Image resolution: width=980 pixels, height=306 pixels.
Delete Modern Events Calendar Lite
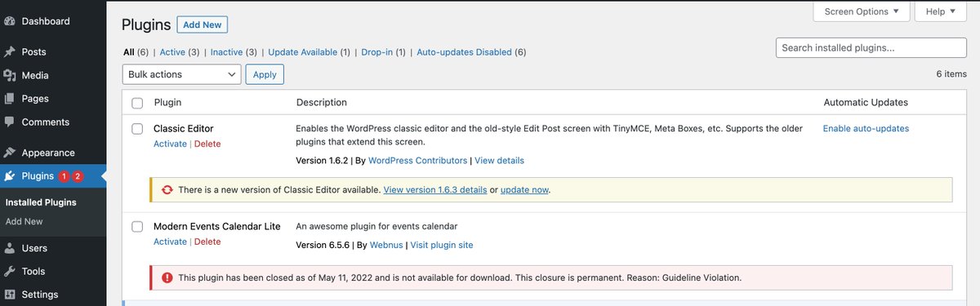click(x=207, y=242)
